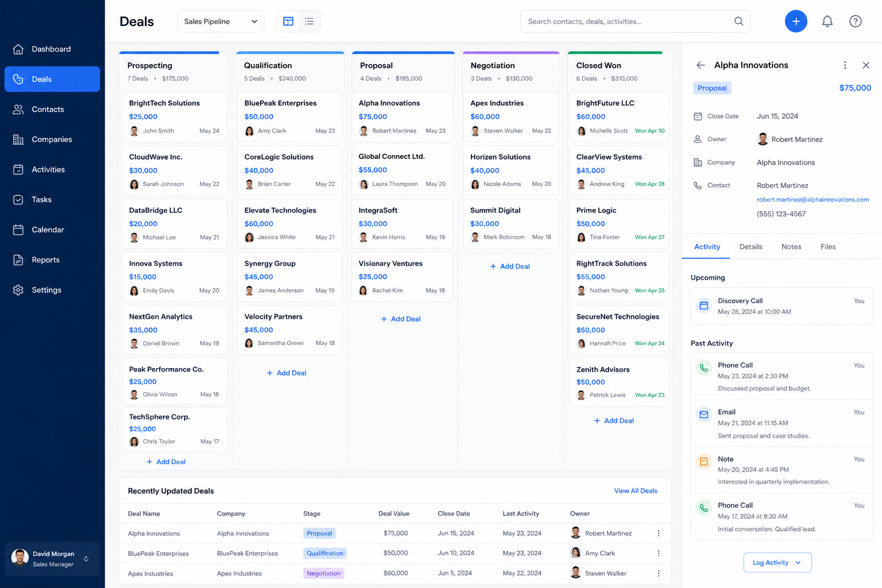Click Robert Martinez avatar in Owner field

tap(763, 139)
